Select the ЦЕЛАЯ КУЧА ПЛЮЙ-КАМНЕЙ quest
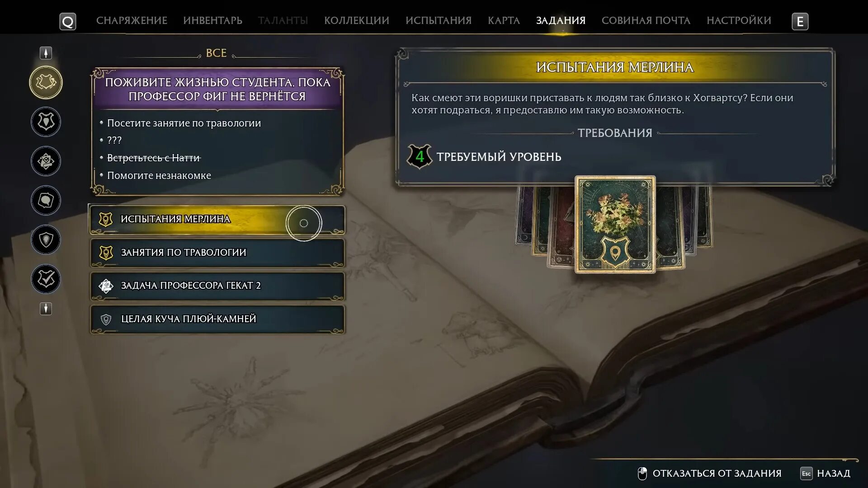The image size is (868, 488). (217, 319)
